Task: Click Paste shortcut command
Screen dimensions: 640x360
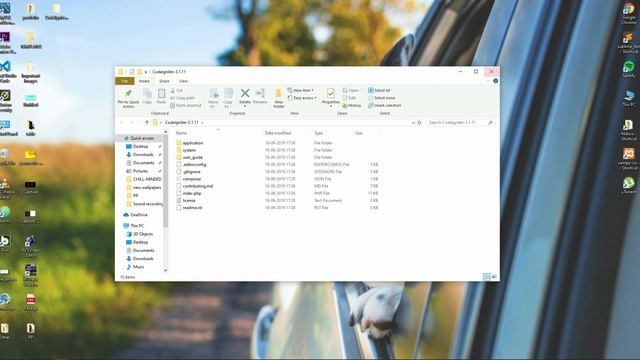Action: coord(186,105)
